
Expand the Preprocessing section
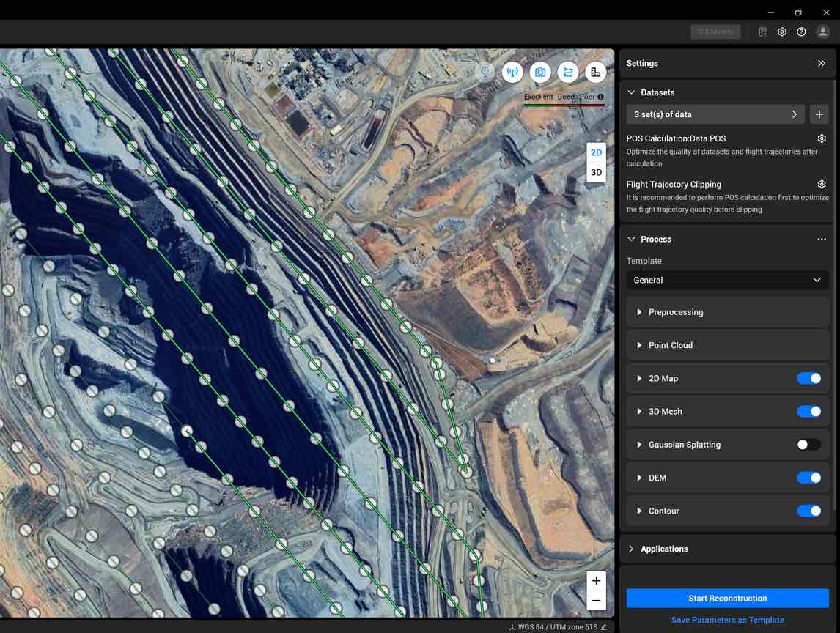676,312
